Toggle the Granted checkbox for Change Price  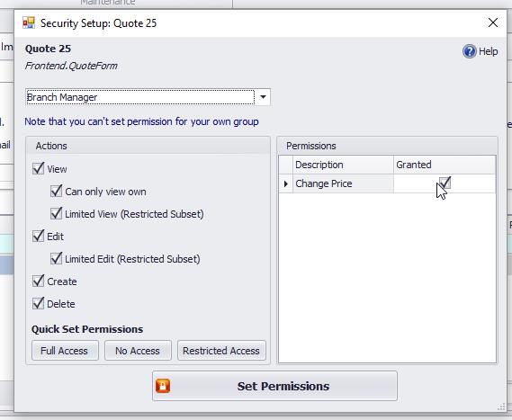[x=445, y=183]
